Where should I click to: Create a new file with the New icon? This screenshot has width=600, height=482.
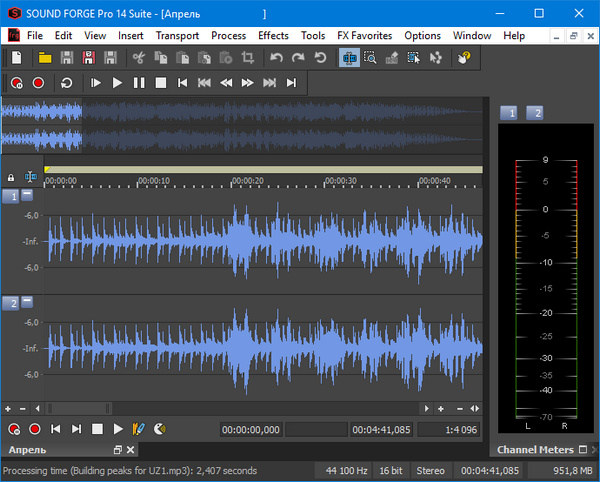click(17, 58)
